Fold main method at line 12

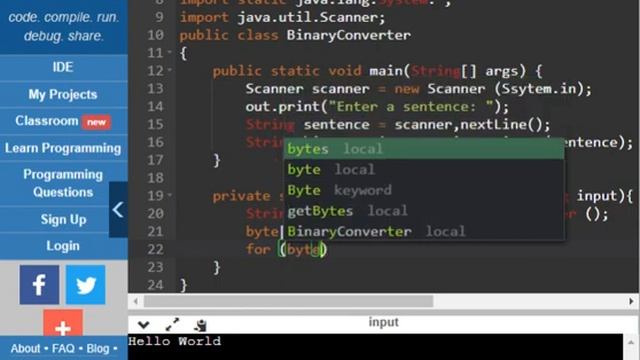pyautogui.click(x=169, y=70)
